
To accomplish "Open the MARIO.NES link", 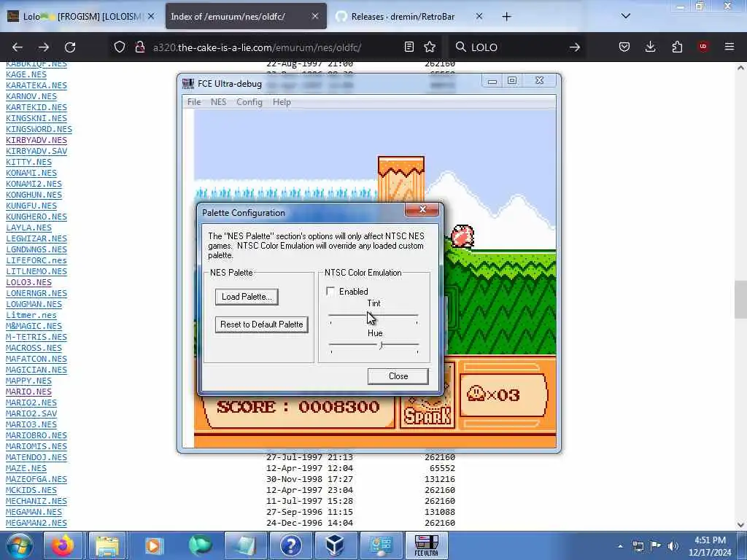I will (28, 392).
